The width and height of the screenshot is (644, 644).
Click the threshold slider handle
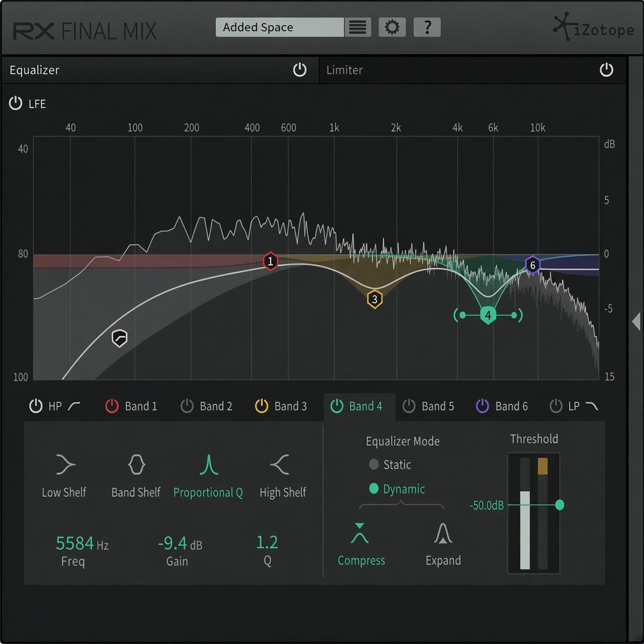point(559,505)
